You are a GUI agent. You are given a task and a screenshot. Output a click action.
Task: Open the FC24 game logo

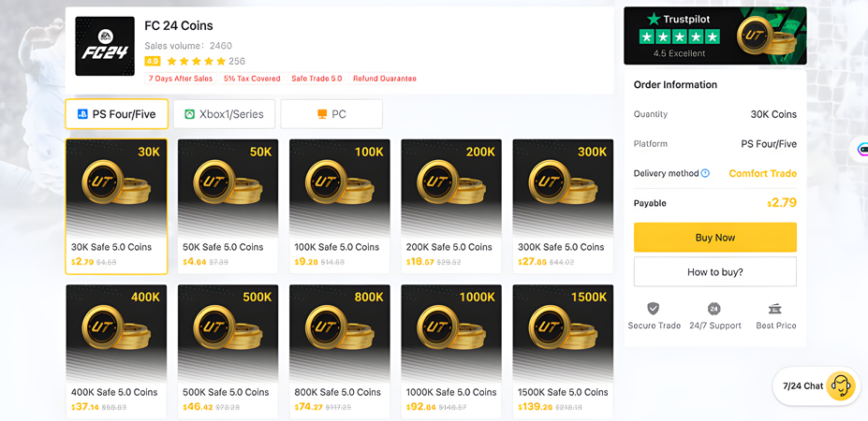(x=105, y=46)
